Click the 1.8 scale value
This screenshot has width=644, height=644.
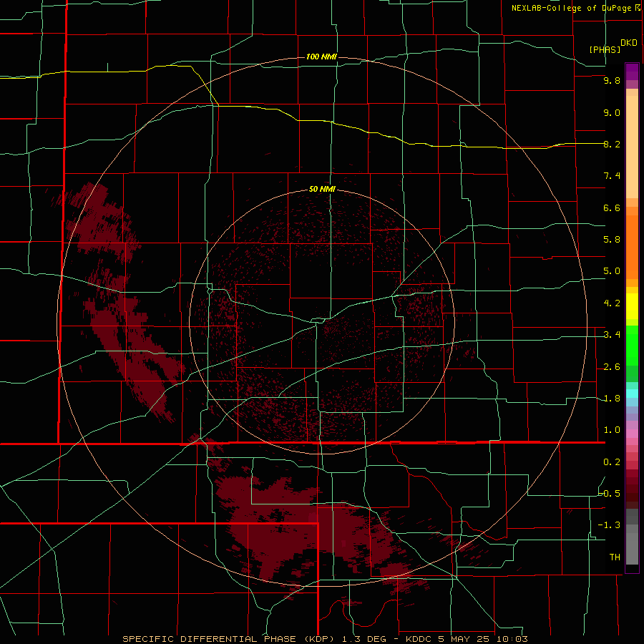(x=612, y=399)
